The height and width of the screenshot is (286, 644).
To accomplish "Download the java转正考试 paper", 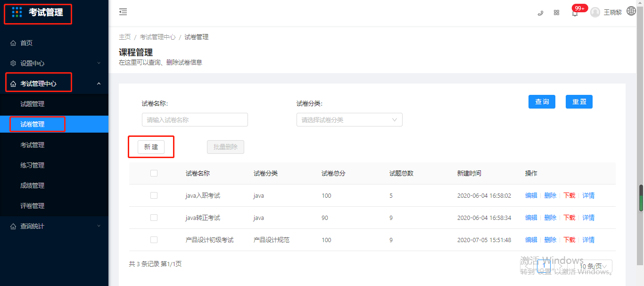I will click(x=570, y=218).
